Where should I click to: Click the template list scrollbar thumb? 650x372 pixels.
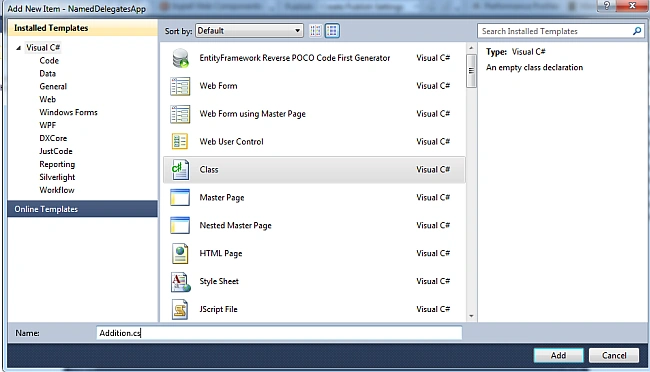click(x=471, y=71)
